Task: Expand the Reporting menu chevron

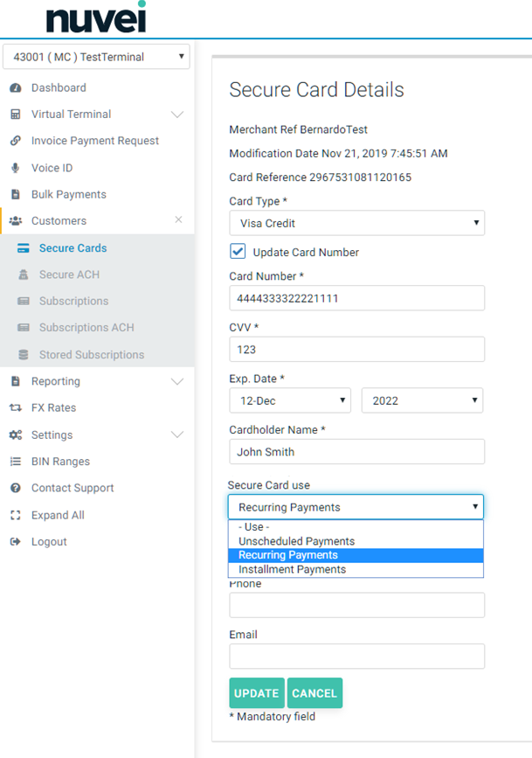Action: tap(177, 382)
